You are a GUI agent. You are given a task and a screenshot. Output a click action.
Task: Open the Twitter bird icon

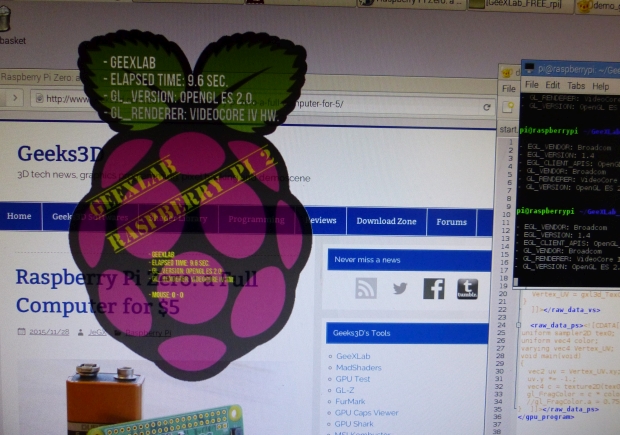click(x=400, y=288)
